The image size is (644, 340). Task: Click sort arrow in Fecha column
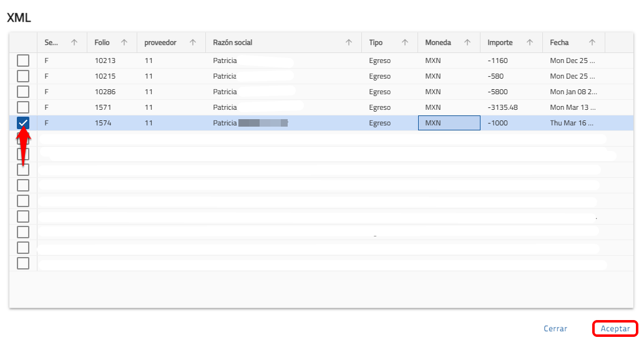[592, 42]
